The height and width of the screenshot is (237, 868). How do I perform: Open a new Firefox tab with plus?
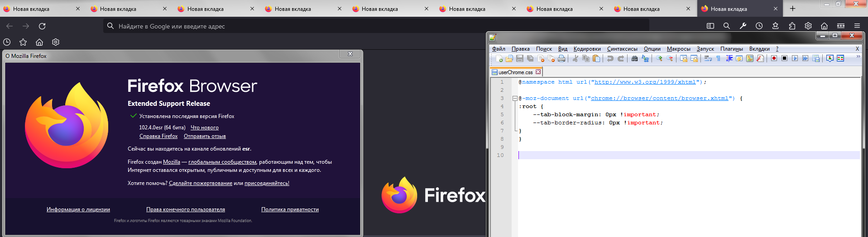click(793, 9)
